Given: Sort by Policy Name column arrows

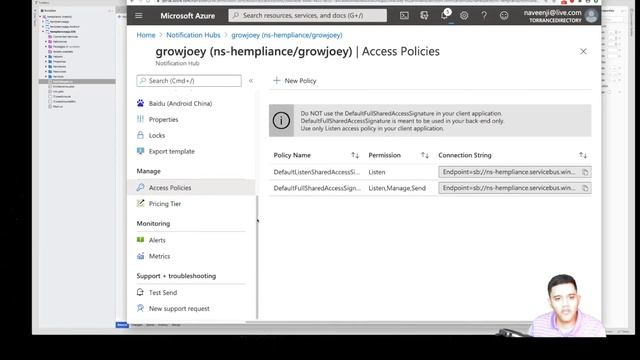Looking at the screenshot, I should tap(355, 155).
